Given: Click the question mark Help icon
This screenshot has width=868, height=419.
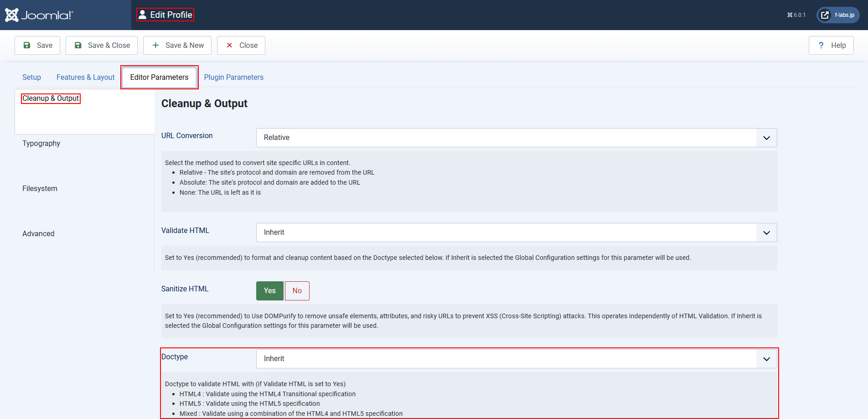Looking at the screenshot, I should 821,45.
